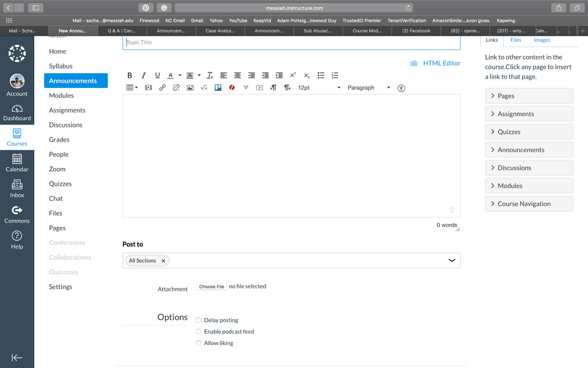Enable the Delay posting checkbox

pos(199,320)
